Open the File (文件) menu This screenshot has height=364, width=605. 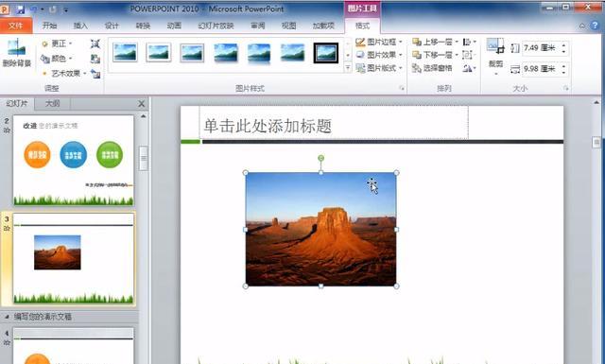pyautogui.click(x=16, y=26)
